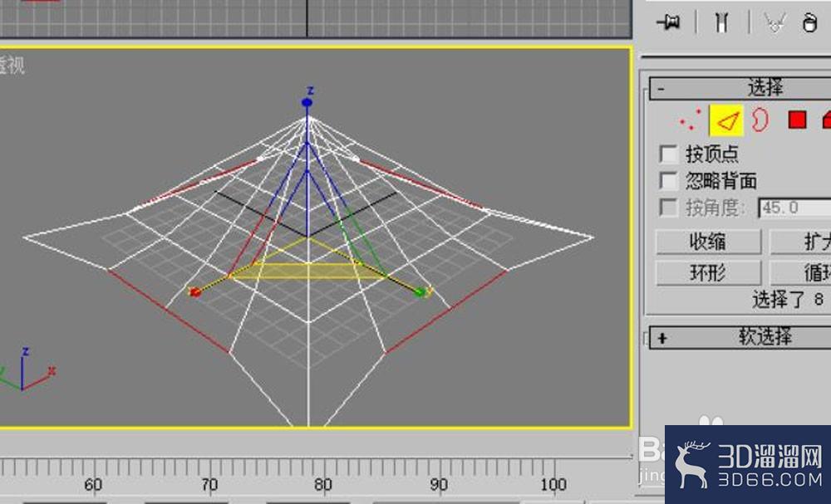Click the 循环 button

click(800, 273)
